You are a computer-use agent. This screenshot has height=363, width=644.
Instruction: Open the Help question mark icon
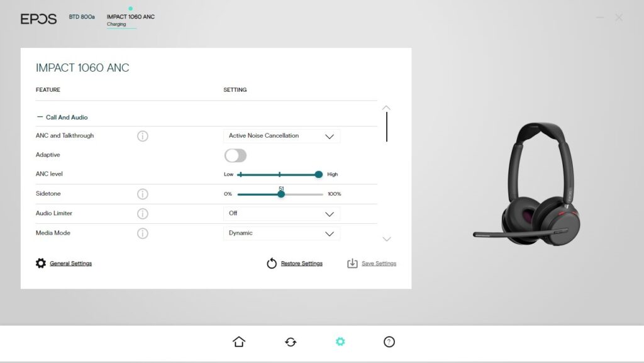[x=389, y=341]
